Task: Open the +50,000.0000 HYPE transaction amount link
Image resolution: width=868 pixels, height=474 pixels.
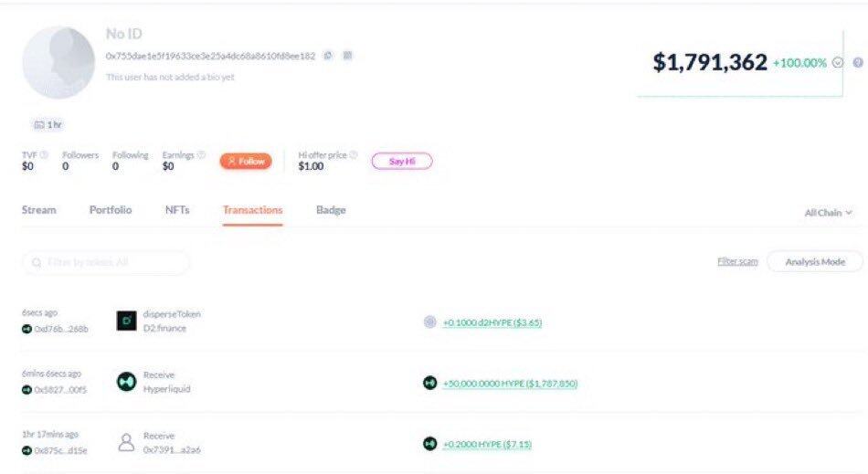Action: click(510, 384)
